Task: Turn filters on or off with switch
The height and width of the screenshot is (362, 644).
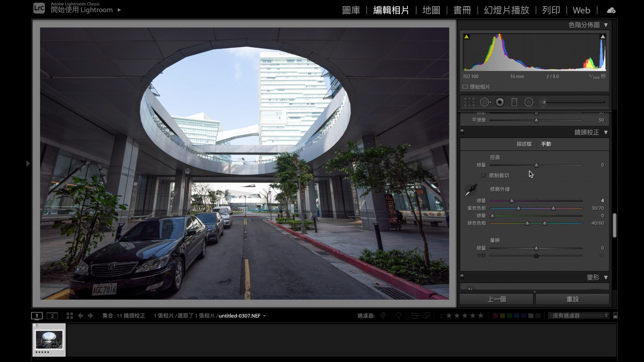Action: [615, 316]
